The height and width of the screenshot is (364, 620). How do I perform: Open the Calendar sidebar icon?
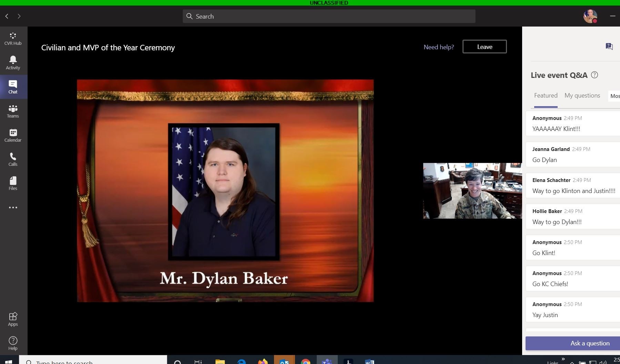coord(13,135)
